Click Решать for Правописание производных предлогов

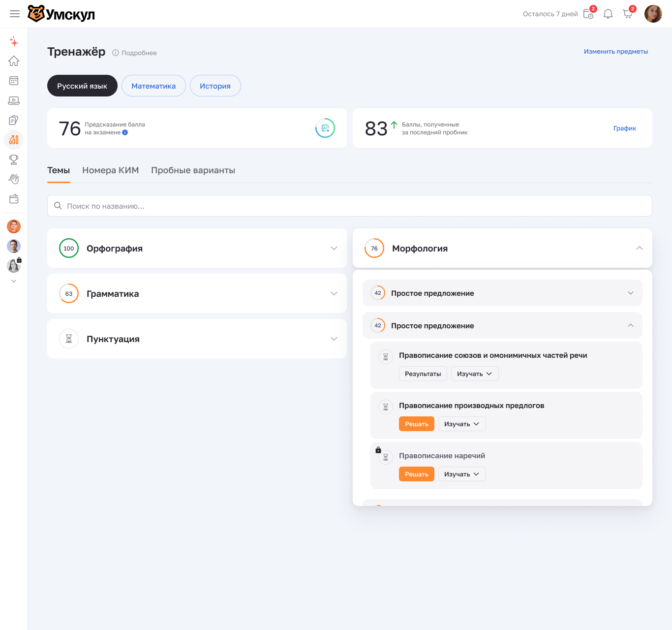[x=417, y=424]
